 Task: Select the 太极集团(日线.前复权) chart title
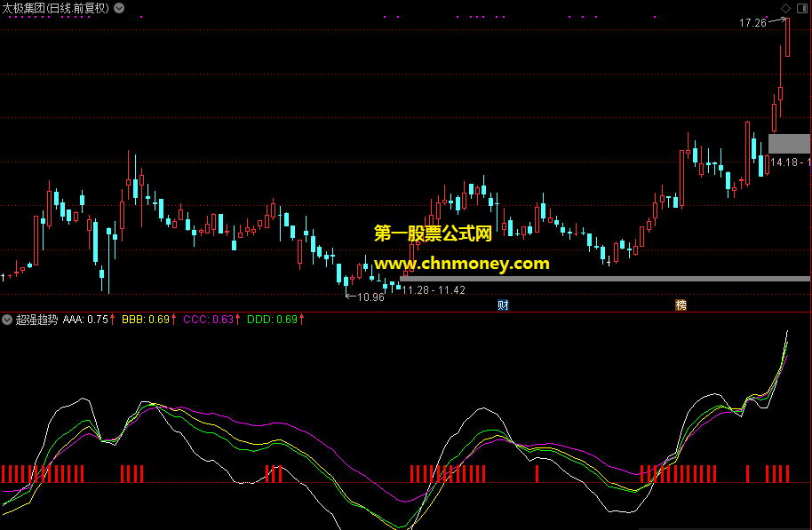click(56, 8)
